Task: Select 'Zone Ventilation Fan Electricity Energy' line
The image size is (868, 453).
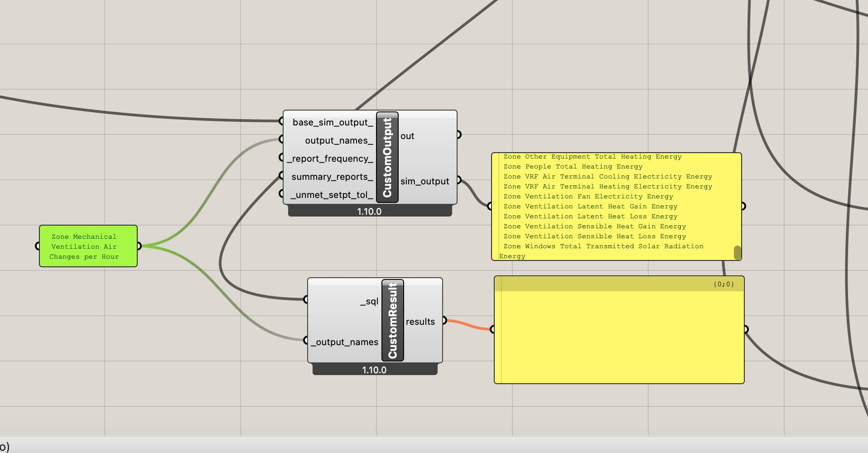Action: click(x=588, y=197)
